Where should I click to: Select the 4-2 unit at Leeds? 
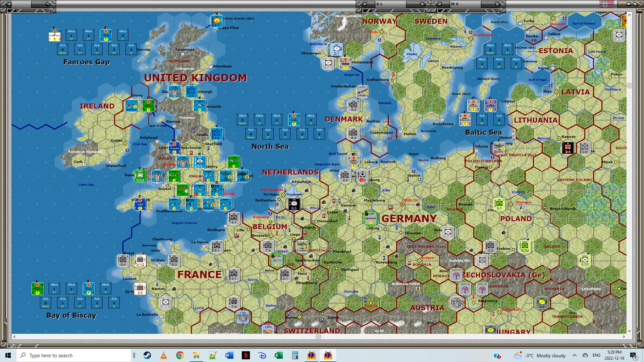pyautogui.click(x=217, y=134)
